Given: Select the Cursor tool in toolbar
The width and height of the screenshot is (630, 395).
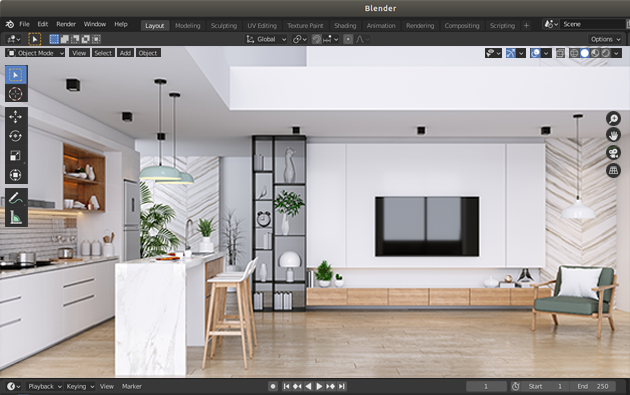Looking at the screenshot, I should pyautogui.click(x=16, y=94).
